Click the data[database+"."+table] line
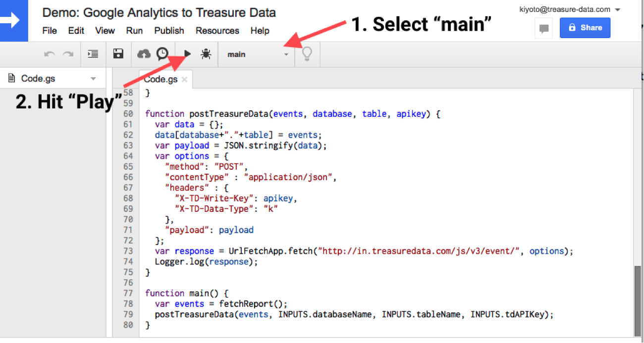This screenshot has width=644, height=343. (238, 135)
